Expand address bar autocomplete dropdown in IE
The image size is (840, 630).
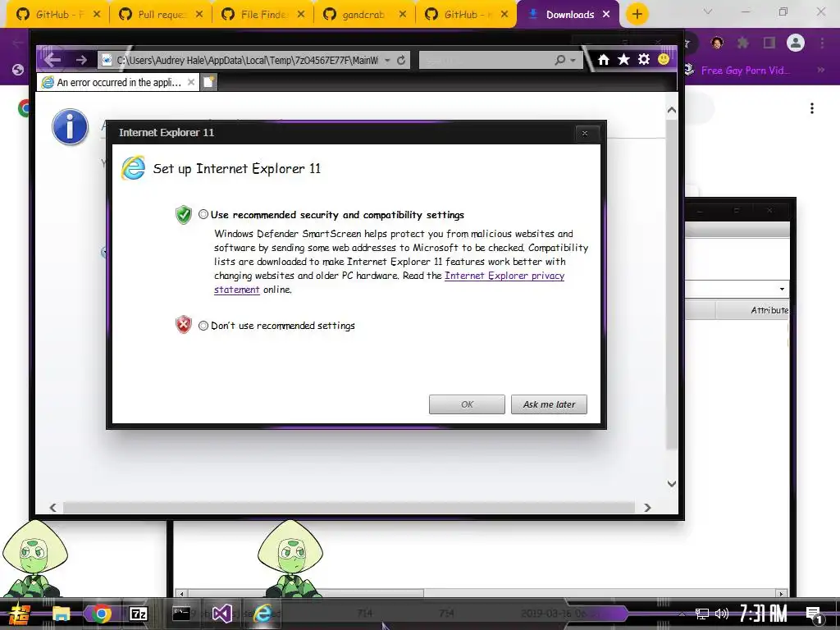[387, 61]
